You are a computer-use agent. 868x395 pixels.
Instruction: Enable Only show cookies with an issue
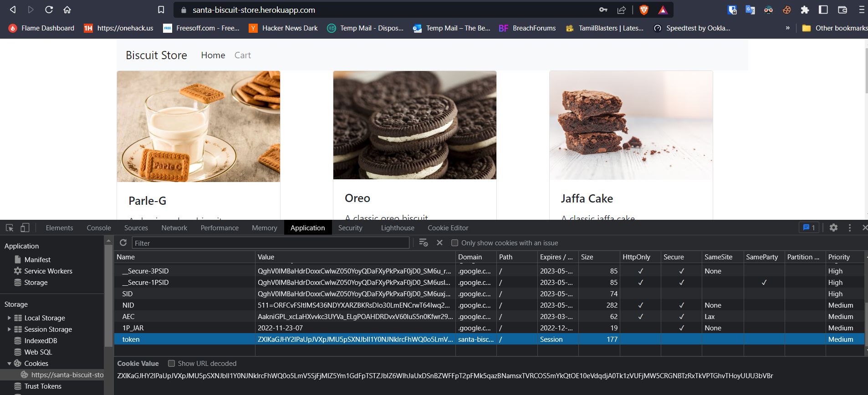[x=454, y=243]
